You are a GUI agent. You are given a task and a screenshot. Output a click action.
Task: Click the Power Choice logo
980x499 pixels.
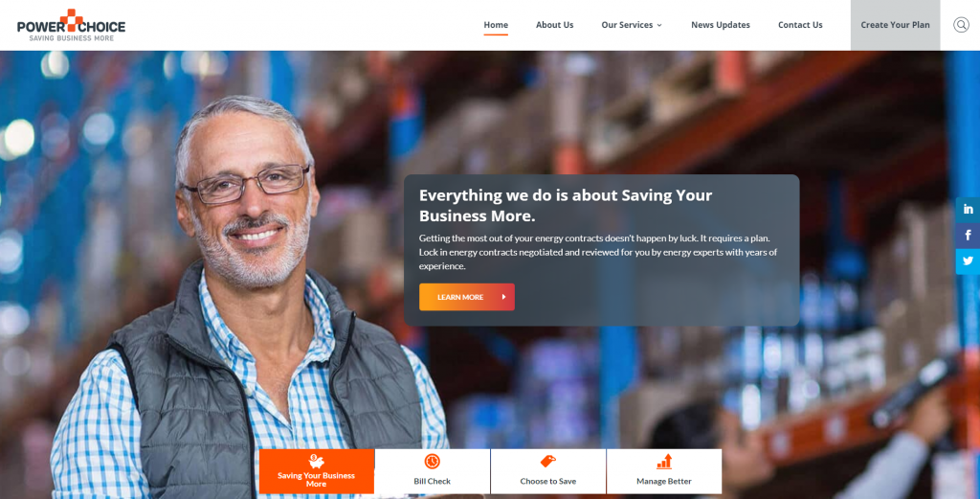71,25
